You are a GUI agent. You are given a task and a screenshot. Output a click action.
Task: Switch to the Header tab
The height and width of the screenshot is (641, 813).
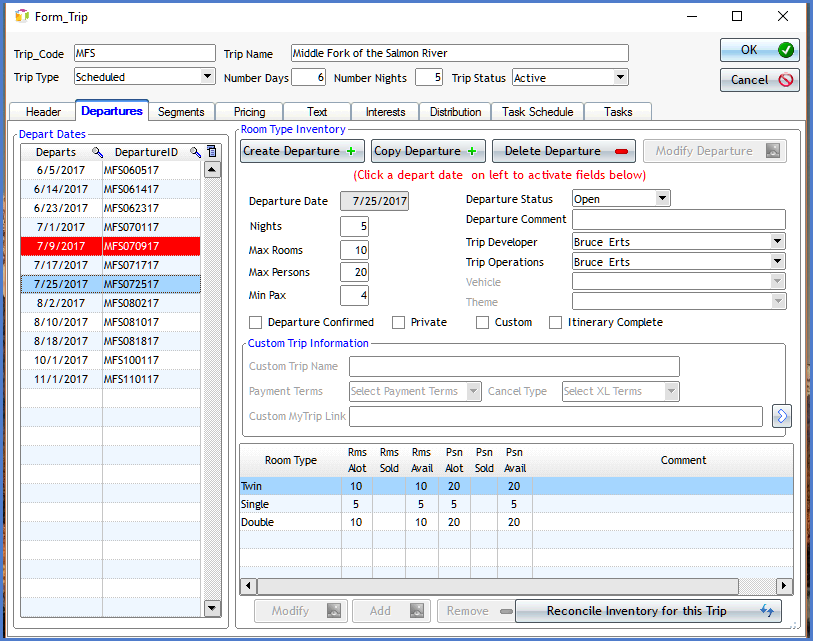point(43,112)
